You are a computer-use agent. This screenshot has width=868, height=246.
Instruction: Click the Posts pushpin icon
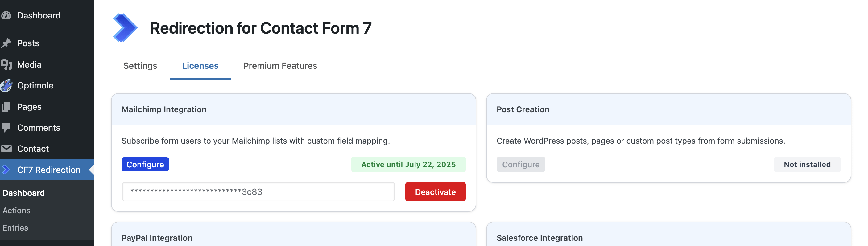(x=6, y=43)
